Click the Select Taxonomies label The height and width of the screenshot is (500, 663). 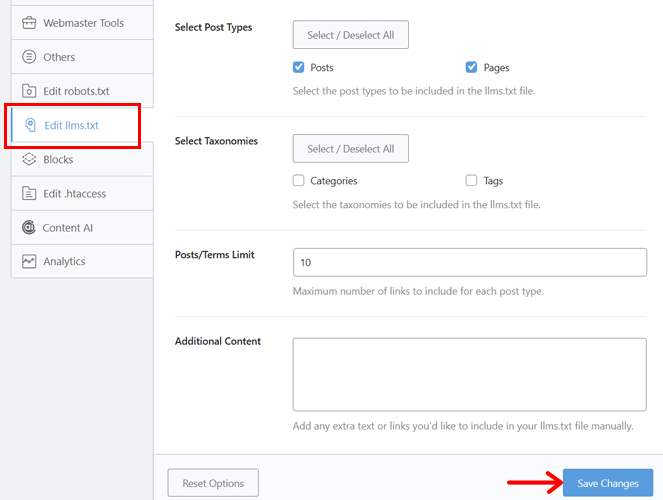point(216,141)
